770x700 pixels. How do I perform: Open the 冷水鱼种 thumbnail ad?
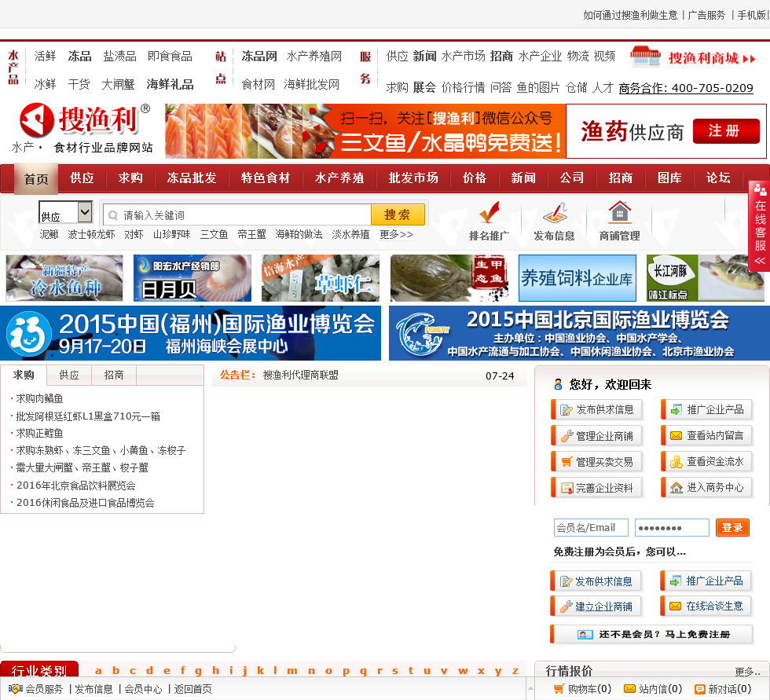64,278
